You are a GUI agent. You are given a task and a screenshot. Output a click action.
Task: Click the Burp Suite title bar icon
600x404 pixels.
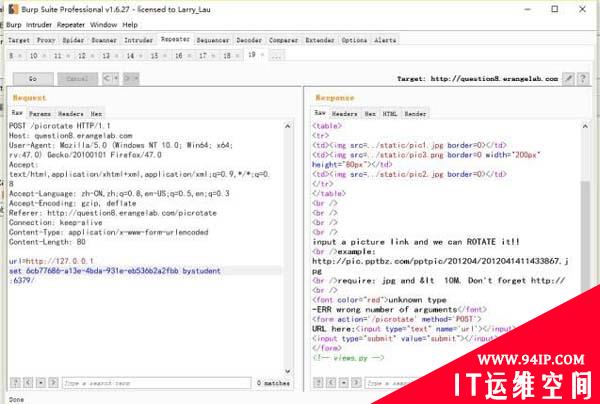click(13, 9)
